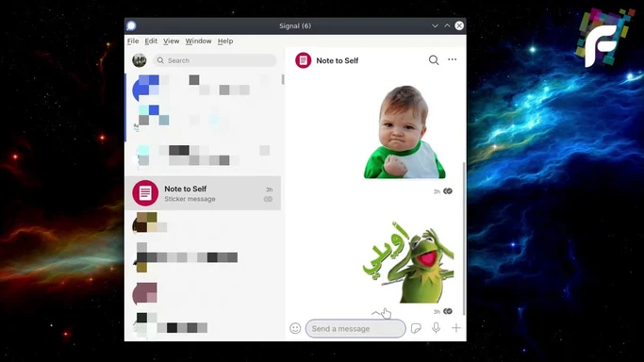Viewport: 644px width, 362px height.
Task: Click the success baby sticker
Action: [x=405, y=132]
